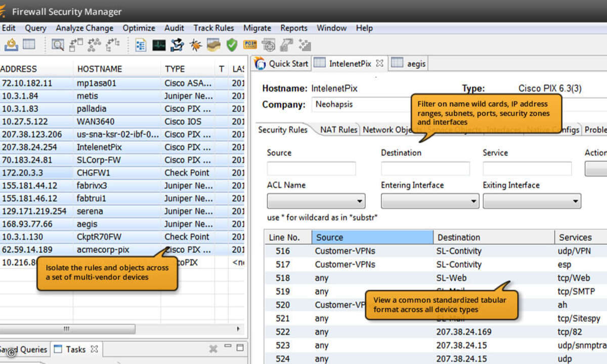The height and width of the screenshot is (364, 607).
Task: Sort rules by Line No. column
Action: (288, 238)
